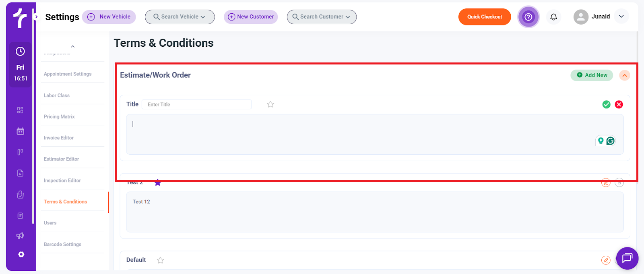
Task: Open Invoice Editor settings page
Action: pyautogui.click(x=59, y=138)
